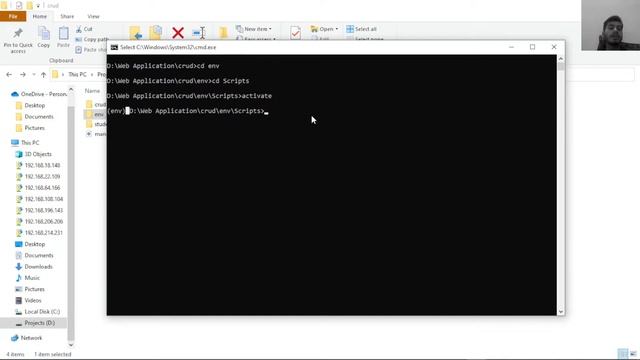This screenshot has height=360, width=640.
Task: Select Desktop under OneDrive
Action: tap(30, 105)
